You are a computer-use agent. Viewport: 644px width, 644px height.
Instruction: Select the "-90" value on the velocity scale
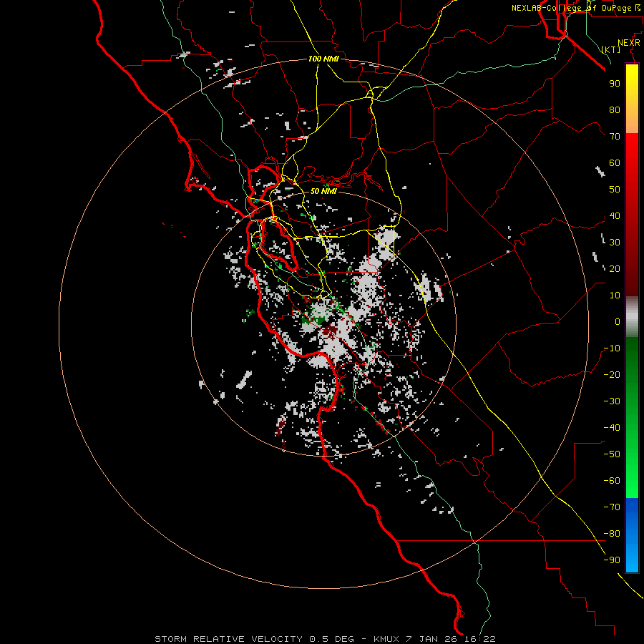click(612, 560)
